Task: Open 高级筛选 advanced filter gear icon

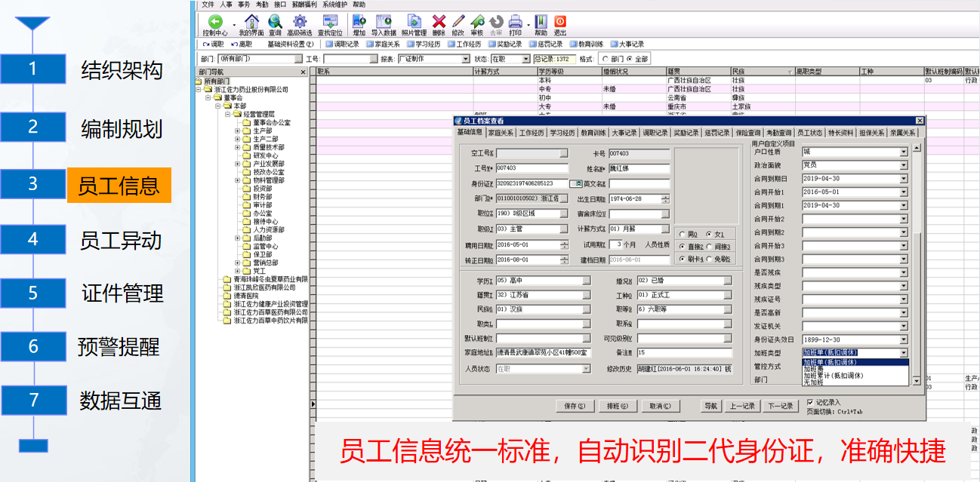Action: tap(299, 23)
